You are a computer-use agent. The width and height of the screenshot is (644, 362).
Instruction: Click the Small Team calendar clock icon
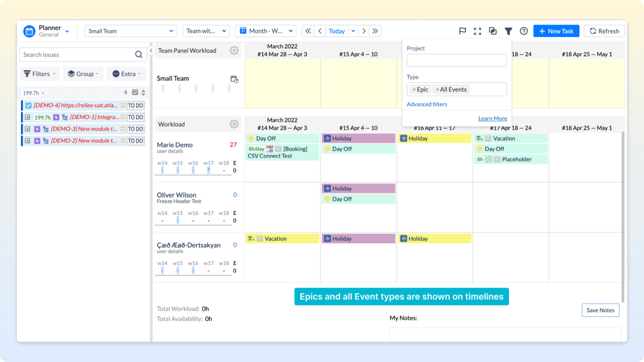(x=234, y=79)
